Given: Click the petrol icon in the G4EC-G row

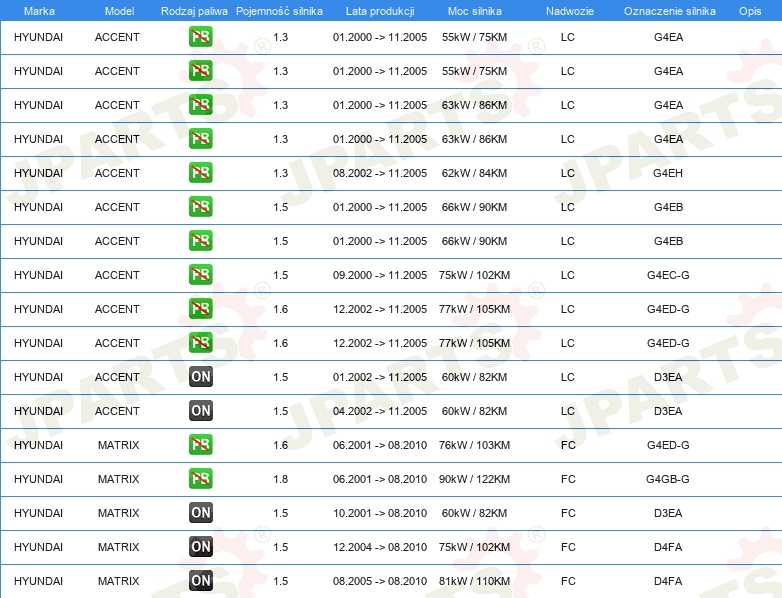Looking at the screenshot, I should coord(200,274).
